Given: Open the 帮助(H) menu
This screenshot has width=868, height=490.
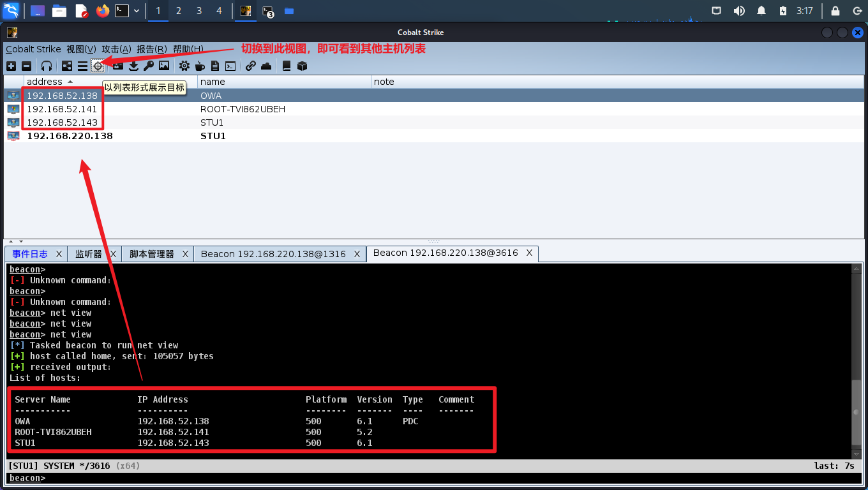Looking at the screenshot, I should click(188, 49).
